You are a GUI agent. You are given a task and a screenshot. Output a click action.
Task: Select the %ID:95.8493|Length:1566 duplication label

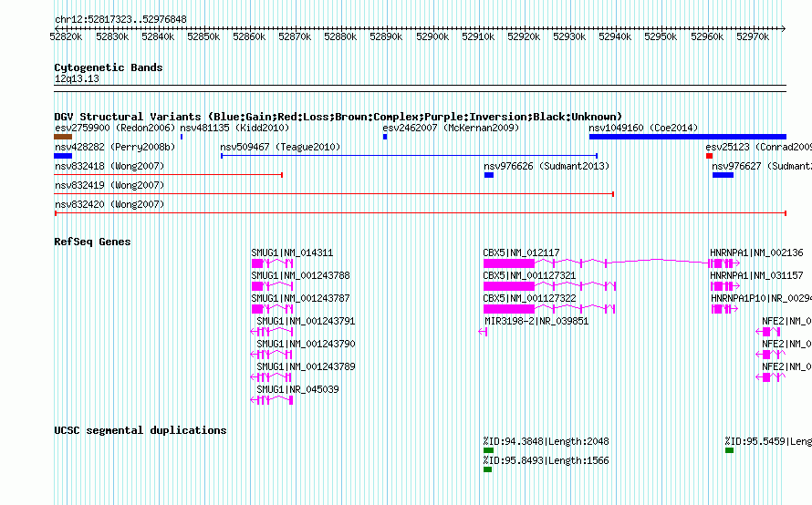(547, 460)
